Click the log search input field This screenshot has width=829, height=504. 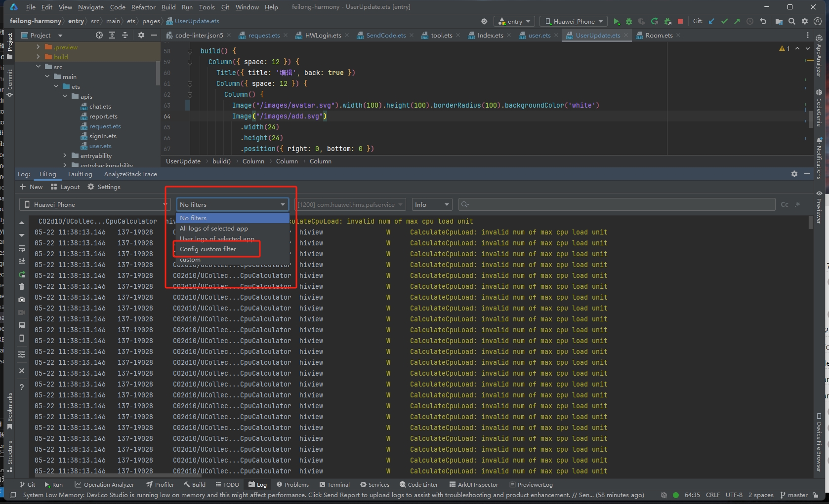[x=618, y=204]
